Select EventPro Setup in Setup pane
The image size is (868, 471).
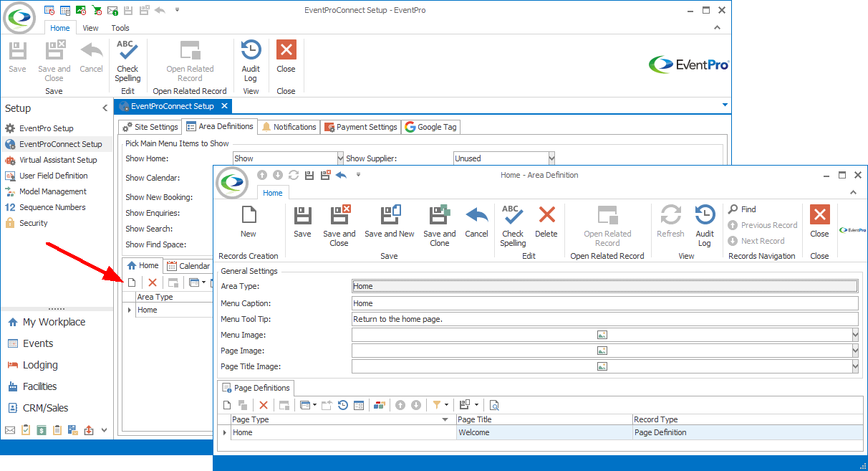point(47,128)
